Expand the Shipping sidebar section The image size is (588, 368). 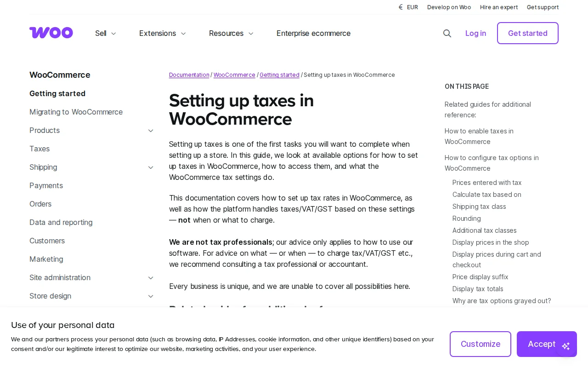(x=151, y=167)
